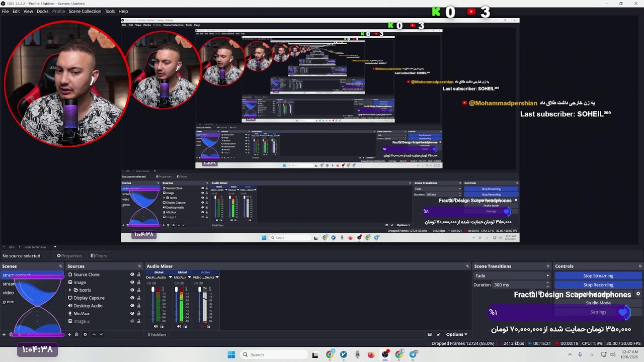Add a new source with the plus icon
The image size is (644, 362).
69,334
